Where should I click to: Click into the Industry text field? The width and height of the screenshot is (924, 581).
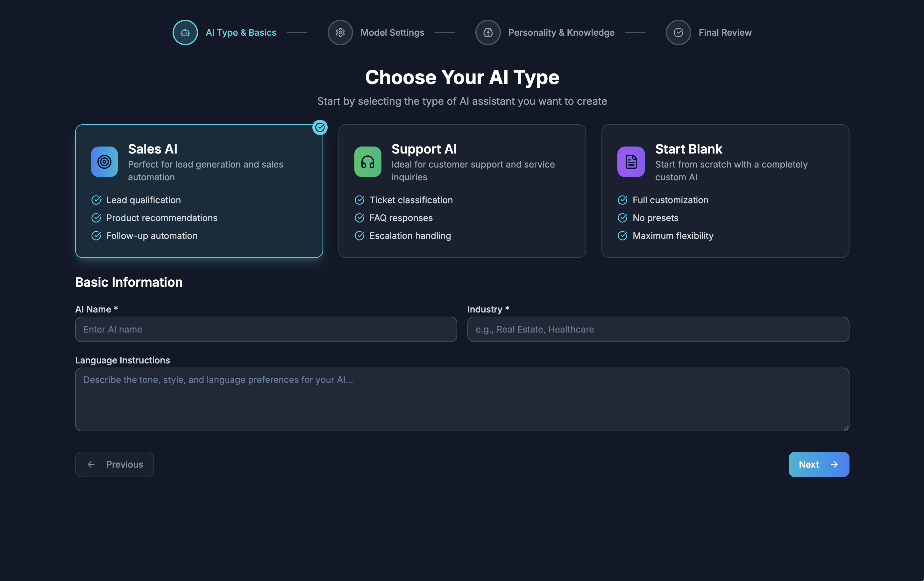(x=658, y=329)
